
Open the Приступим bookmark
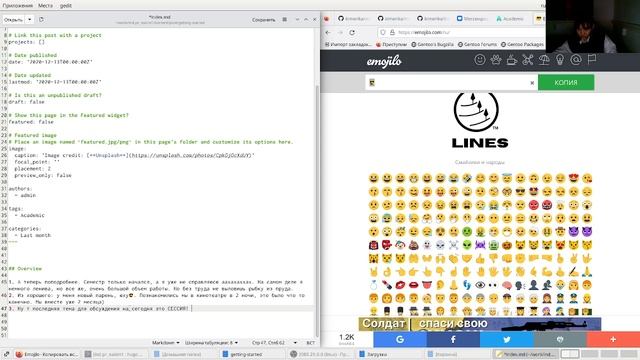tap(391, 44)
